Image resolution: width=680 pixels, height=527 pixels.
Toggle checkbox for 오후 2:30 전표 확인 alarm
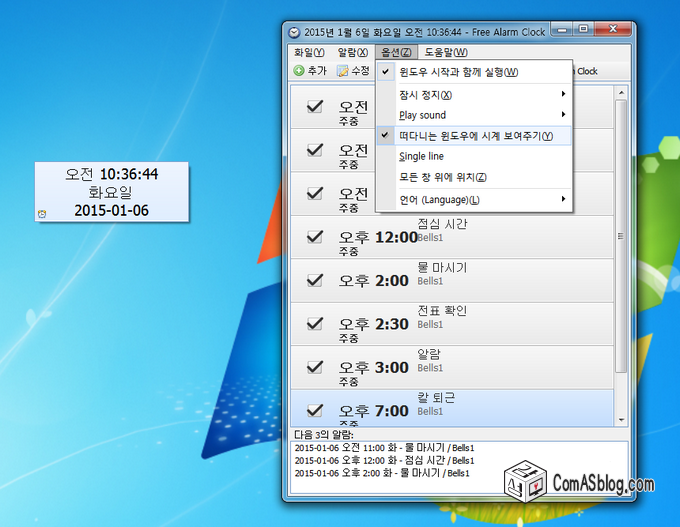(x=315, y=323)
